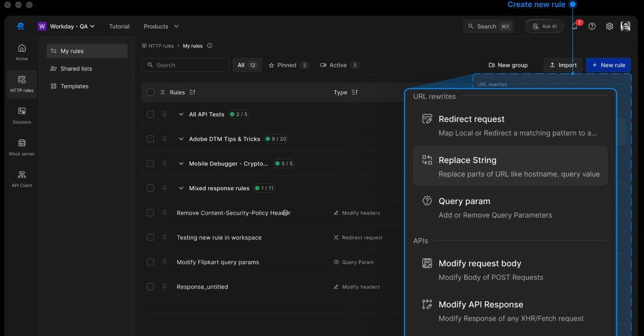Pin the Testing new rule in workspace rule
644x336 pixels.
tap(165, 237)
